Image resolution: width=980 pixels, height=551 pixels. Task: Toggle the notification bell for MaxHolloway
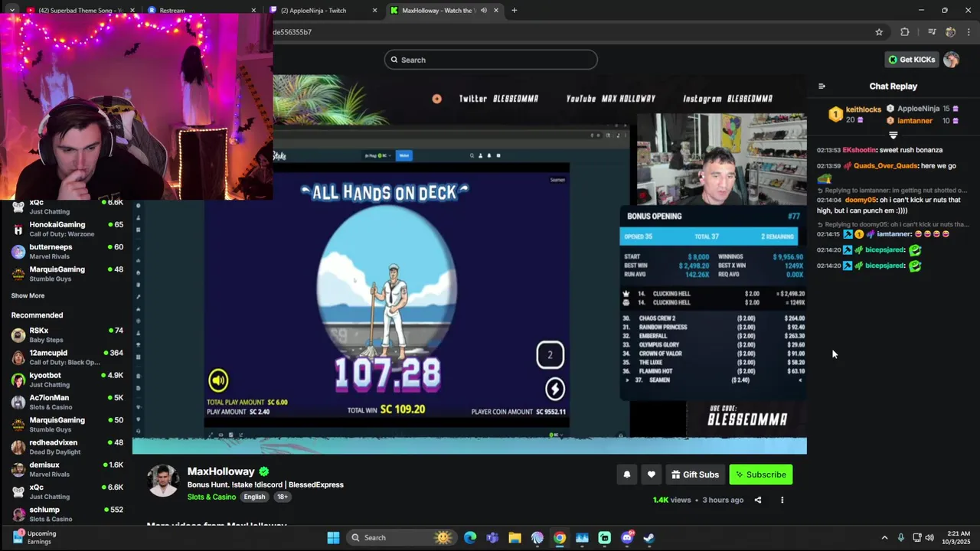(x=627, y=474)
